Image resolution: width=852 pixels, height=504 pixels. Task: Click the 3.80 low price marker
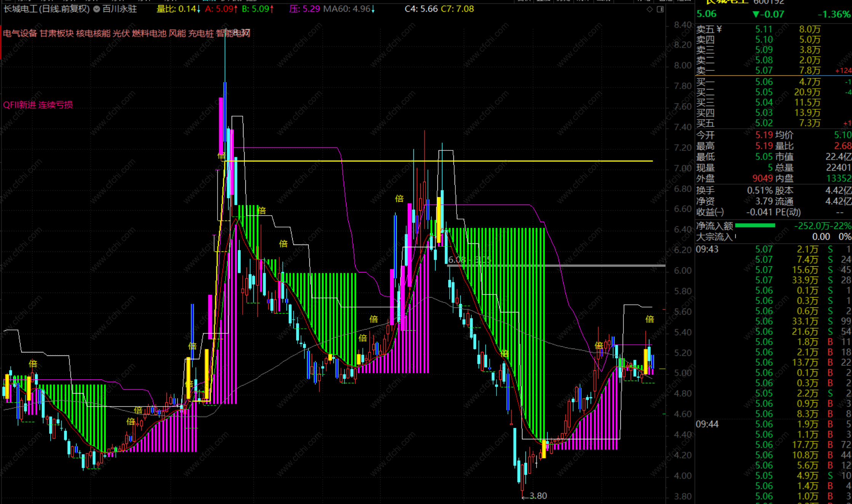coord(538,496)
